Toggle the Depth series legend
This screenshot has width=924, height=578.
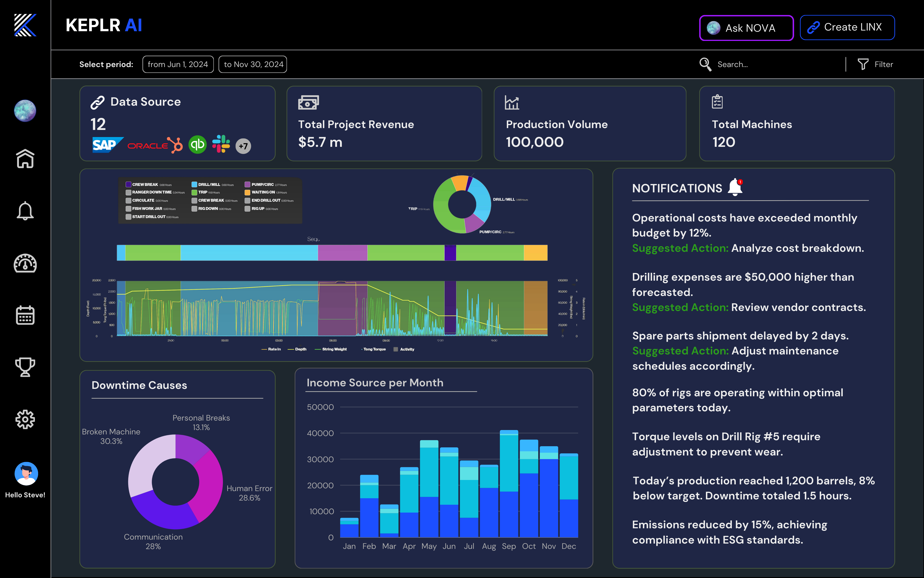[297, 349]
